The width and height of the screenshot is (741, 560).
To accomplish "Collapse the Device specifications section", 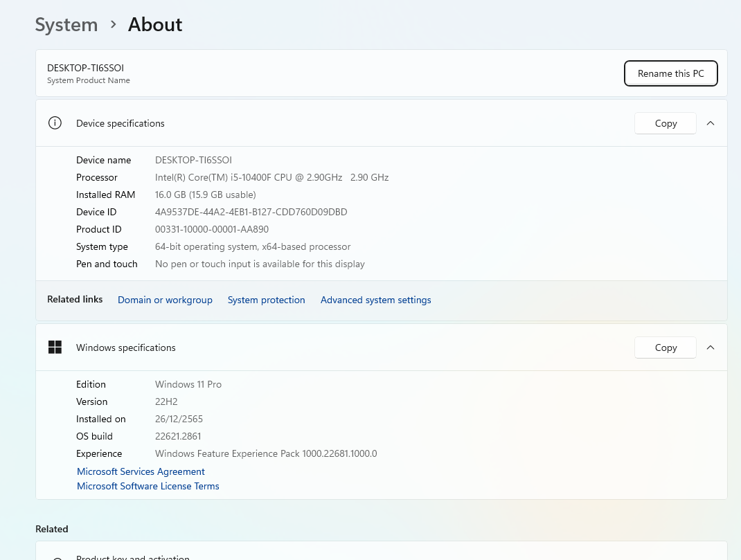I will click(x=711, y=123).
